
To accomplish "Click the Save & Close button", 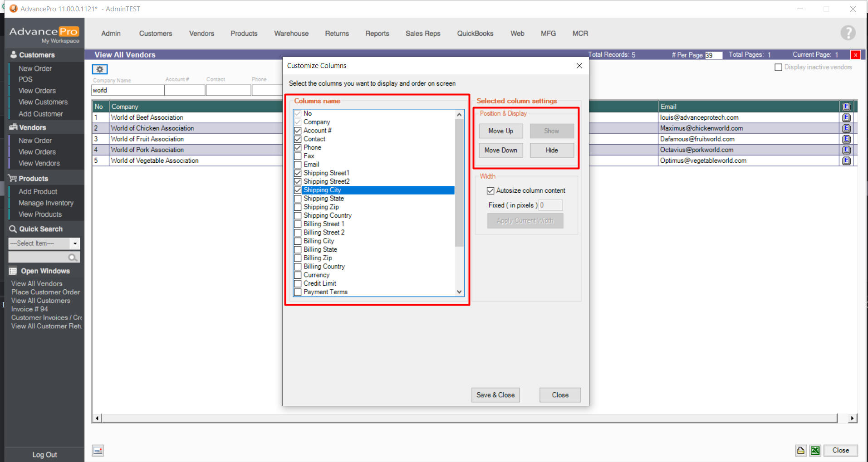I will [x=495, y=395].
